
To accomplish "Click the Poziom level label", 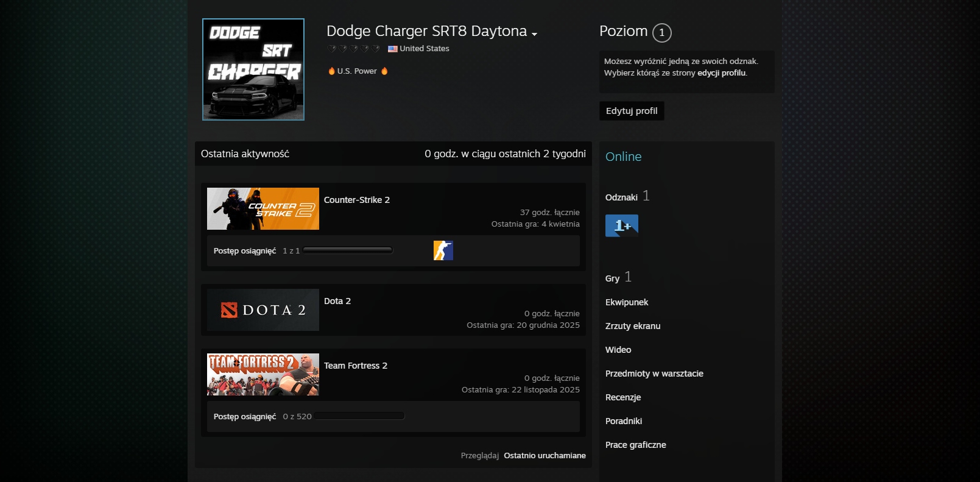I will [624, 31].
